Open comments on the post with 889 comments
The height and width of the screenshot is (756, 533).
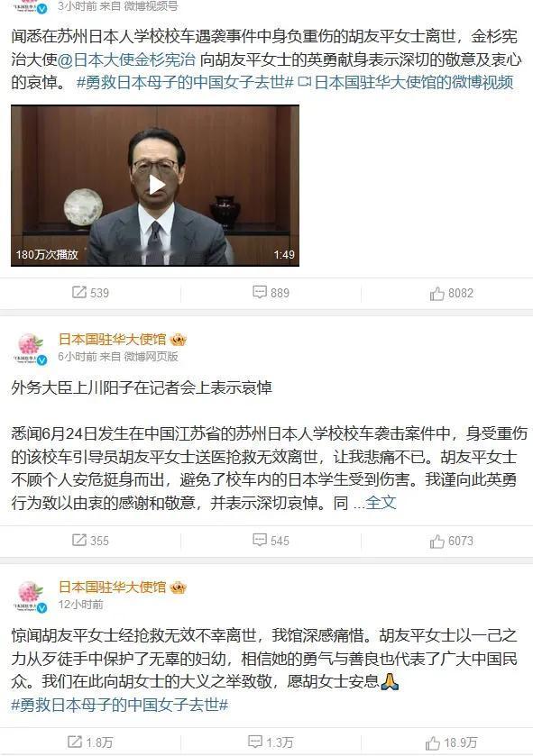pos(271,293)
